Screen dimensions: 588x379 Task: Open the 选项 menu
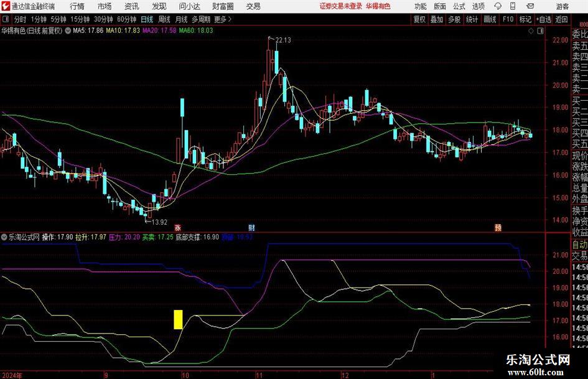tap(478, 6)
